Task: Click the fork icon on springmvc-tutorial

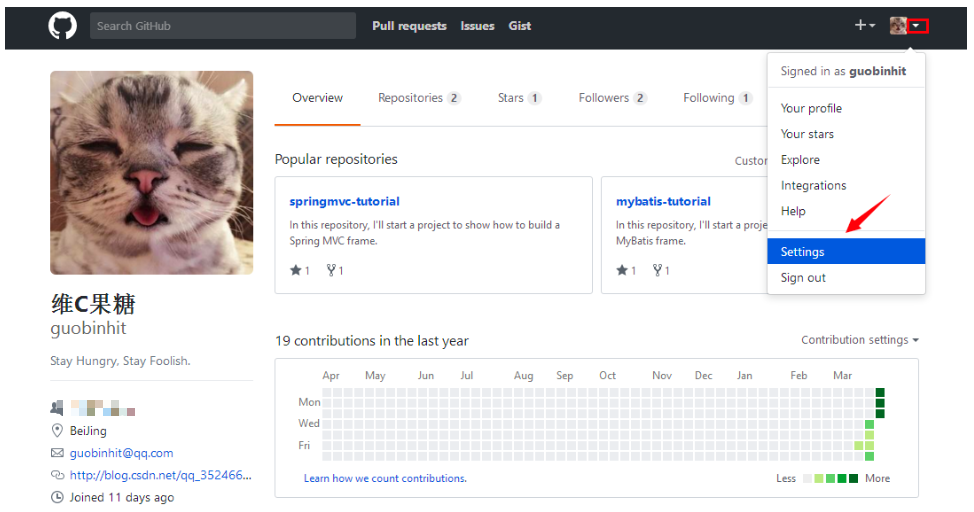Action: coord(331,270)
